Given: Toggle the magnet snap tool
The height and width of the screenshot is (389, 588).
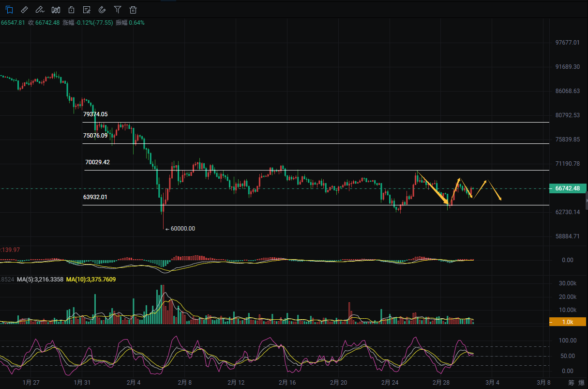Looking at the screenshot, I should (102, 9).
